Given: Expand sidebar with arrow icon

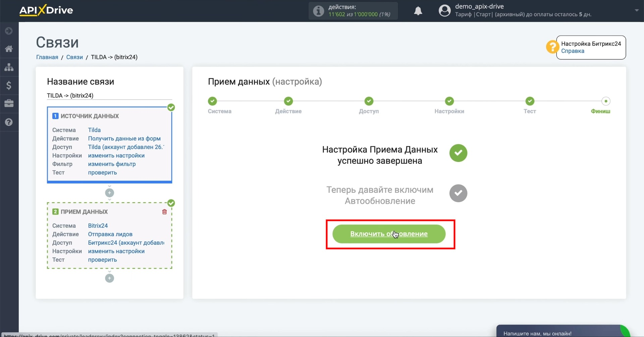Looking at the screenshot, I should [x=9, y=31].
